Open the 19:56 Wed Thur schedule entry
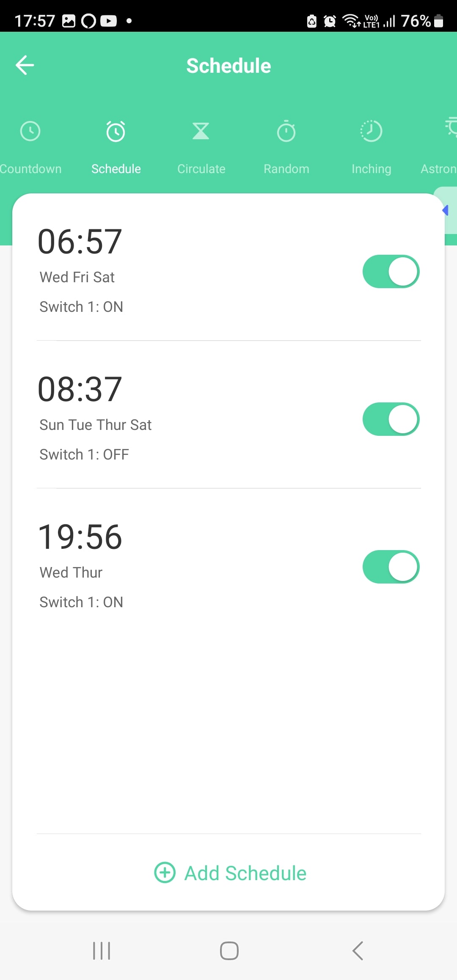This screenshot has width=457, height=980. (169, 567)
